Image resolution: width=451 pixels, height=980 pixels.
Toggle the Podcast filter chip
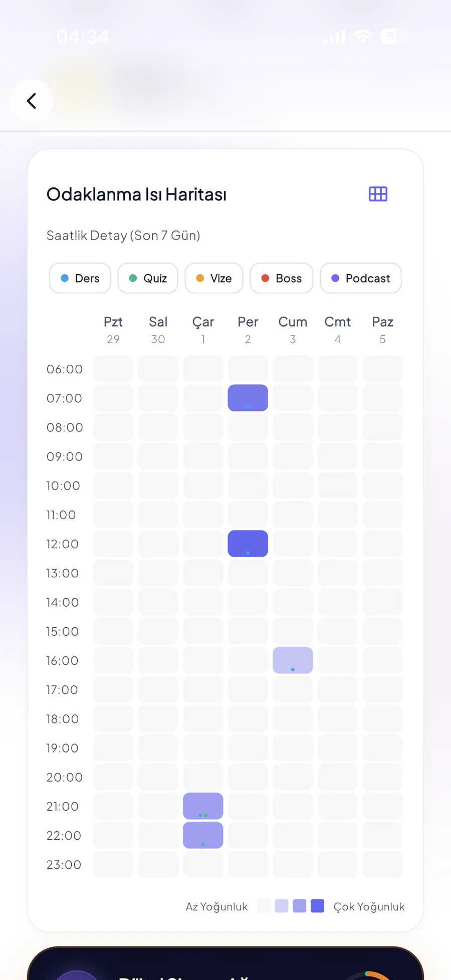361,278
